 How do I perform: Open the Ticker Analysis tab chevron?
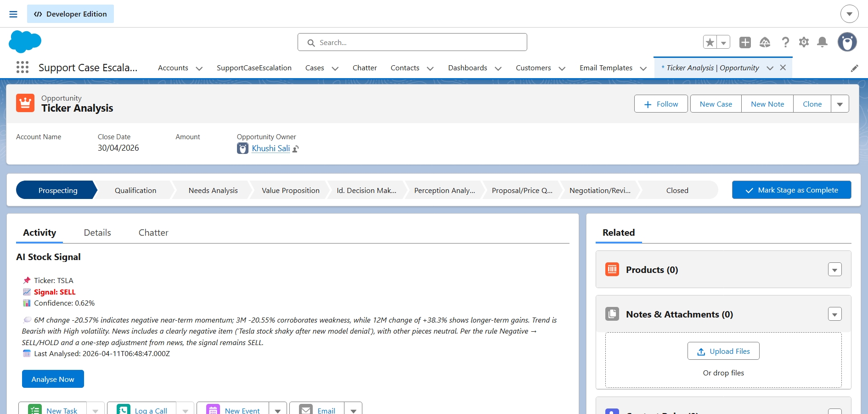(770, 68)
